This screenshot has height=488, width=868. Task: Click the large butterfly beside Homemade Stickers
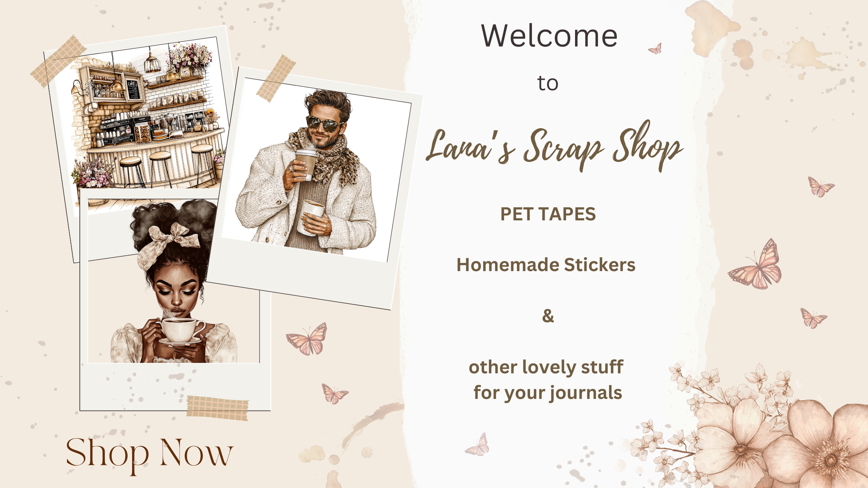coord(756,265)
